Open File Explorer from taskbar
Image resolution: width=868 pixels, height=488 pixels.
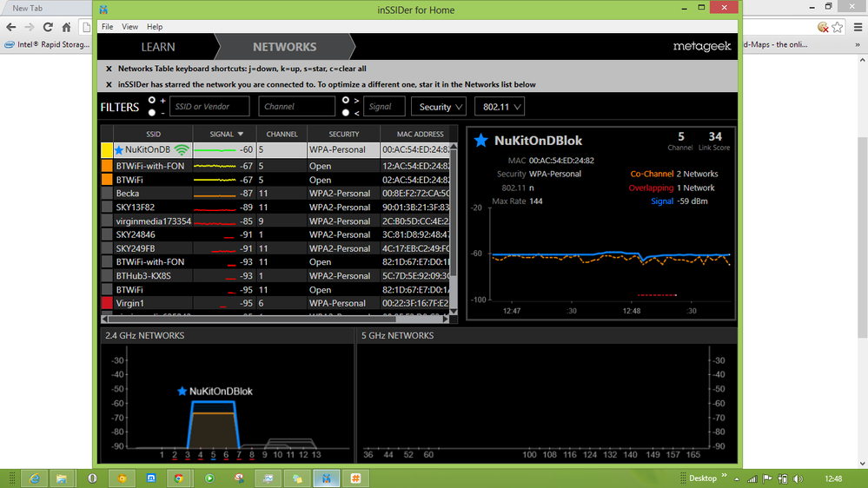pyautogui.click(x=62, y=478)
